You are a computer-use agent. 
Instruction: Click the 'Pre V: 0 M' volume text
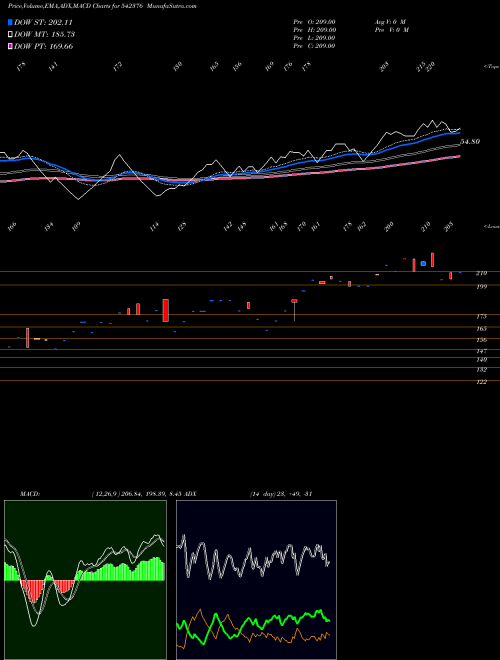393,30
